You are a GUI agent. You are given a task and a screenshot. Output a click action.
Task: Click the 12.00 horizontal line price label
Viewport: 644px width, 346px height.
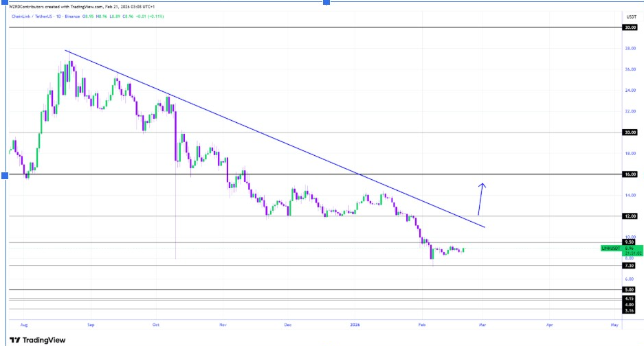click(630, 216)
